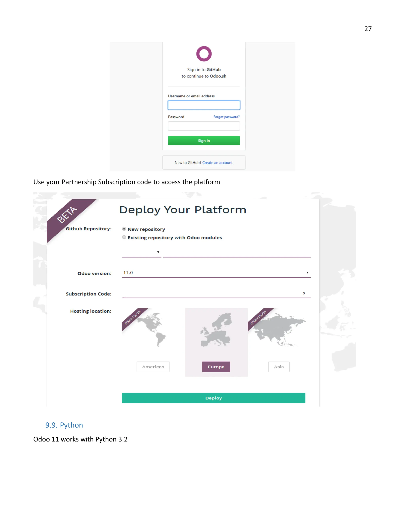411x532 pixels.
Task: Click the teal Deploy button
Action: (214, 398)
